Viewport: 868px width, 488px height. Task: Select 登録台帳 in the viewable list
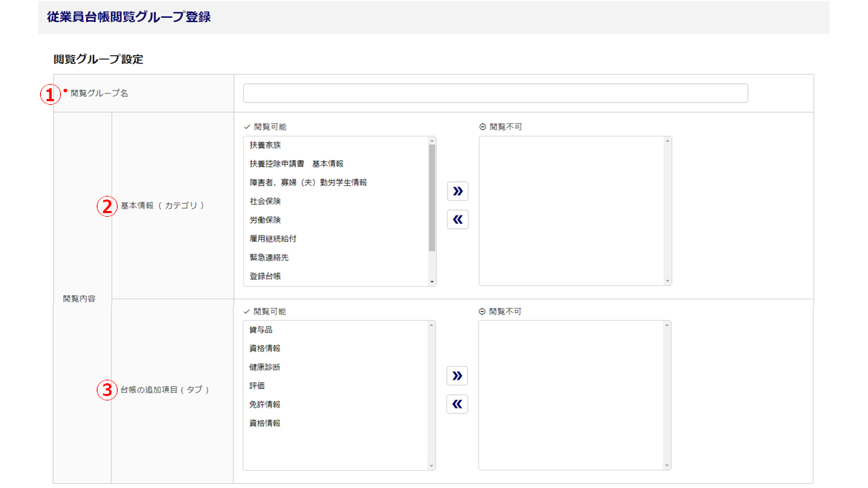[265, 276]
